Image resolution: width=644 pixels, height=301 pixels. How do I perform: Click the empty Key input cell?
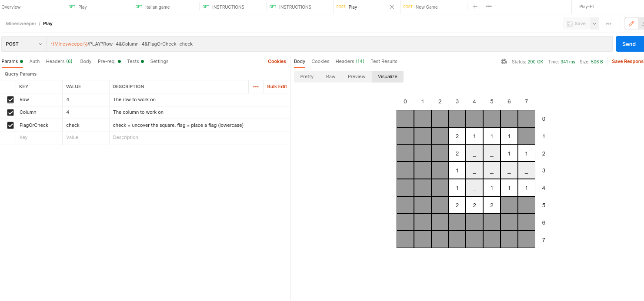pyautogui.click(x=39, y=138)
